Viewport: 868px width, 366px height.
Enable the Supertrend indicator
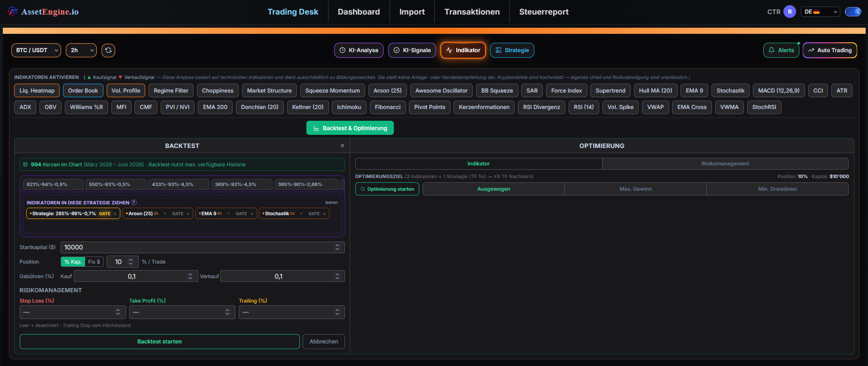[x=610, y=91]
